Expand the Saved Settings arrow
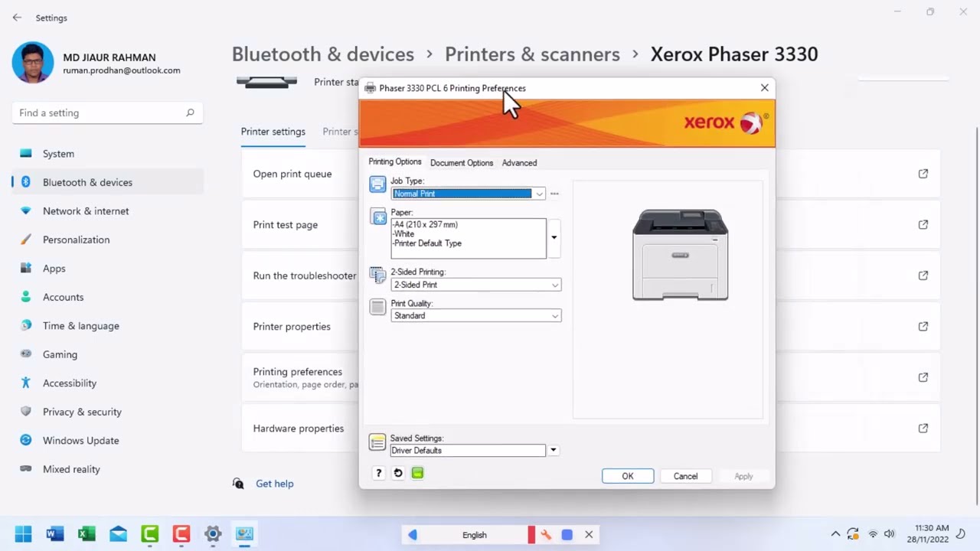 click(553, 450)
